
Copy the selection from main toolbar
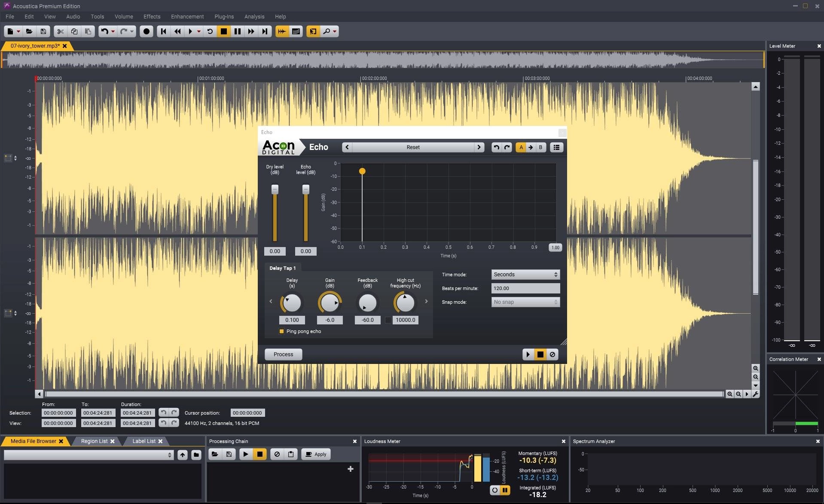(74, 31)
